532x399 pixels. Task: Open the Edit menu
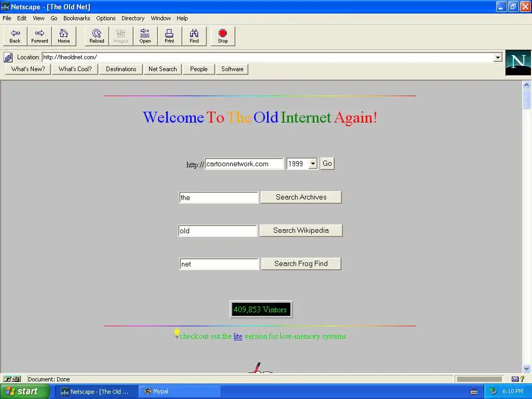coord(22,18)
